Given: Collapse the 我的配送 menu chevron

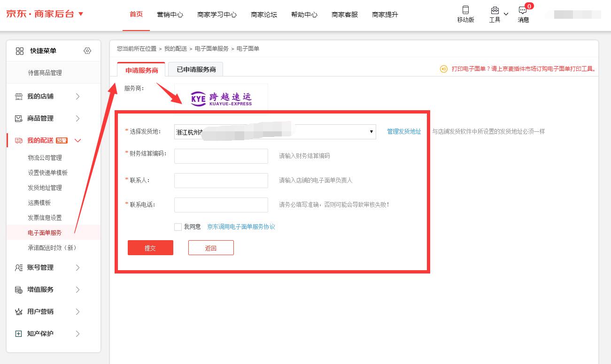Looking at the screenshot, I should pos(78,140).
